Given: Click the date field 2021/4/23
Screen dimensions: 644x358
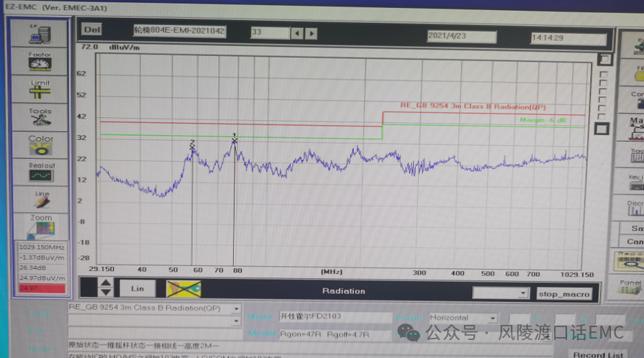Looking at the screenshot, I should click(x=462, y=36).
